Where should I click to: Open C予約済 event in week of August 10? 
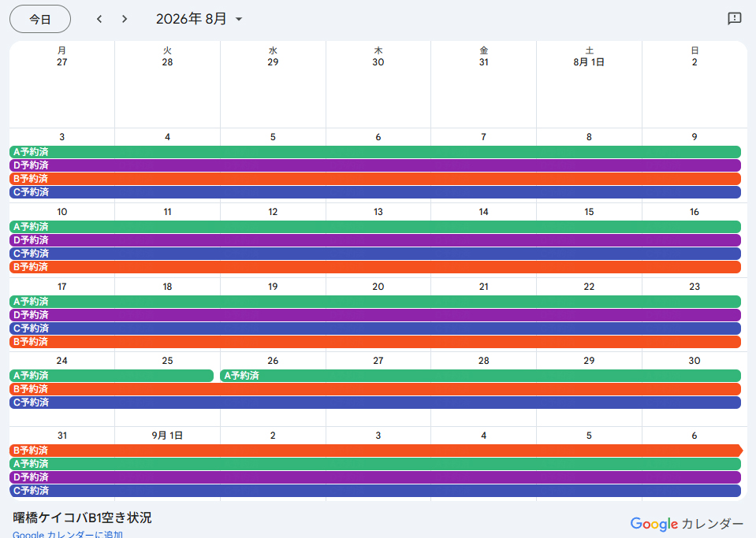click(375, 254)
